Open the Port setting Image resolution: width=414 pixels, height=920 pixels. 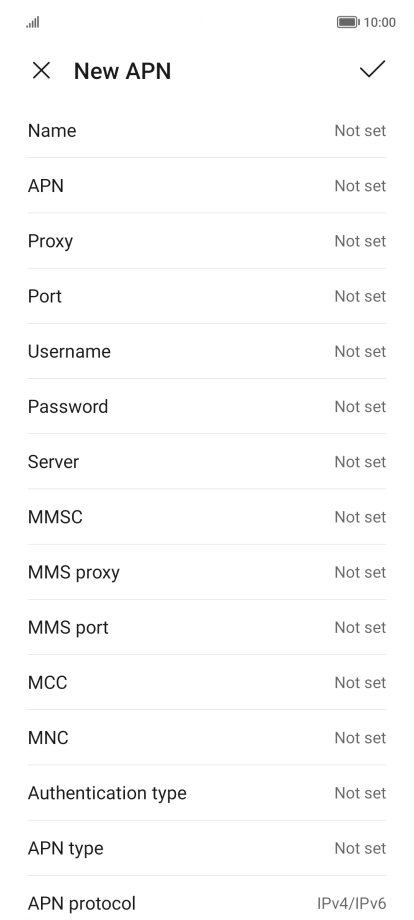(207, 296)
